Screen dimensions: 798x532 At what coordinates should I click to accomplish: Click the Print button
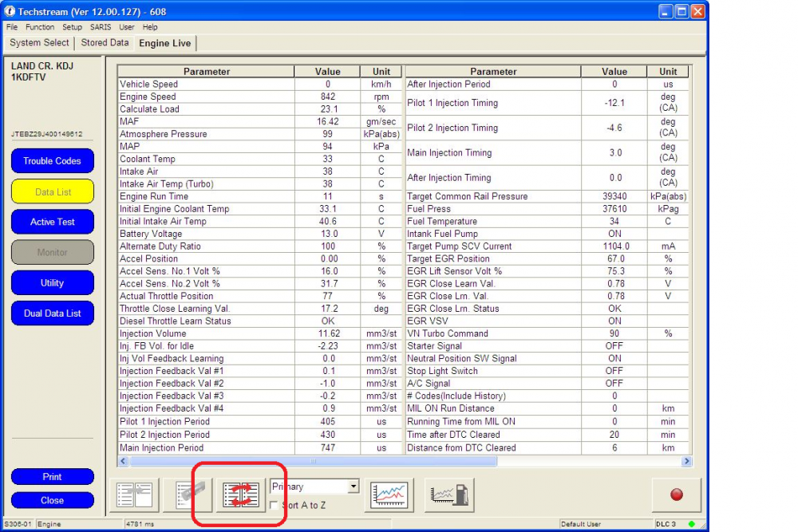(53, 476)
